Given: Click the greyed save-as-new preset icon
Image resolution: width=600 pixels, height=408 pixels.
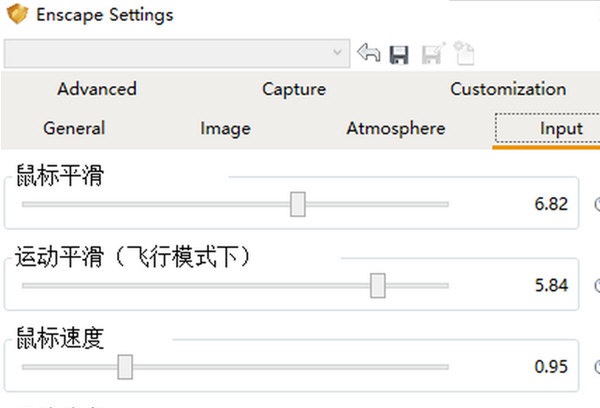Looking at the screenshot, I should point(430,54).
